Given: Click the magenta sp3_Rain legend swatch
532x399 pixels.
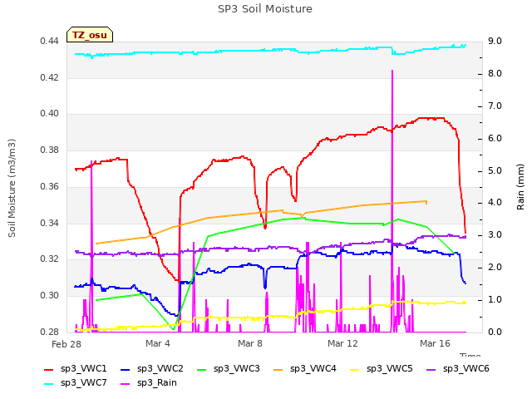Looking at the screenshot, I should (x=126, y=384).
